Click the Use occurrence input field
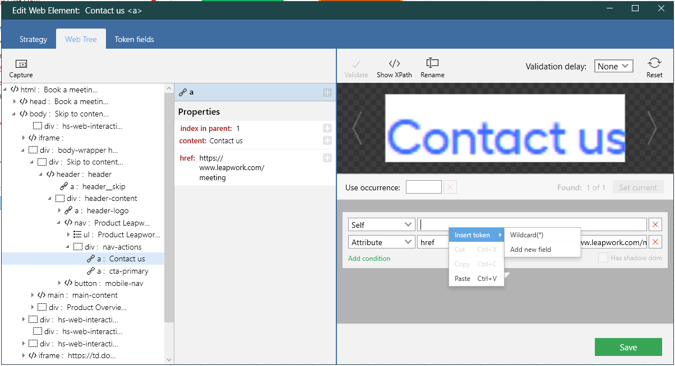Viewport: 675px width, 366px height. point(423,187)
